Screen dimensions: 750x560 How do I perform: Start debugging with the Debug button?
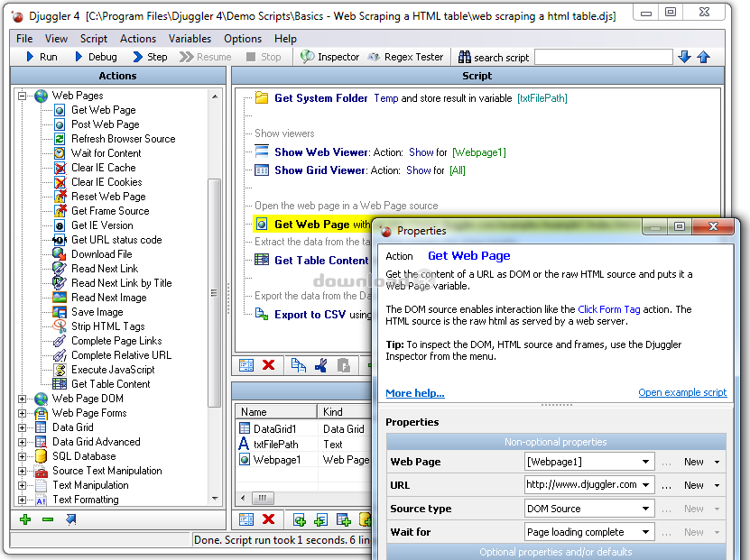coord(96,57)
